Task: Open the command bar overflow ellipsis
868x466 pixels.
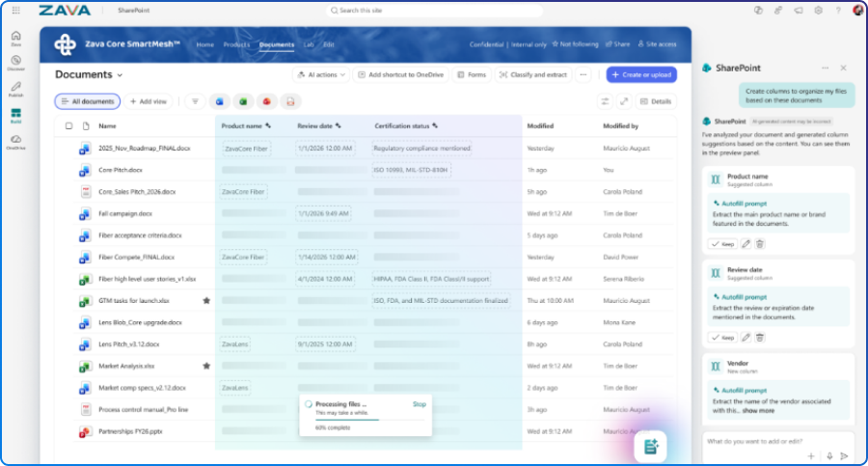Action: [583, 75]
